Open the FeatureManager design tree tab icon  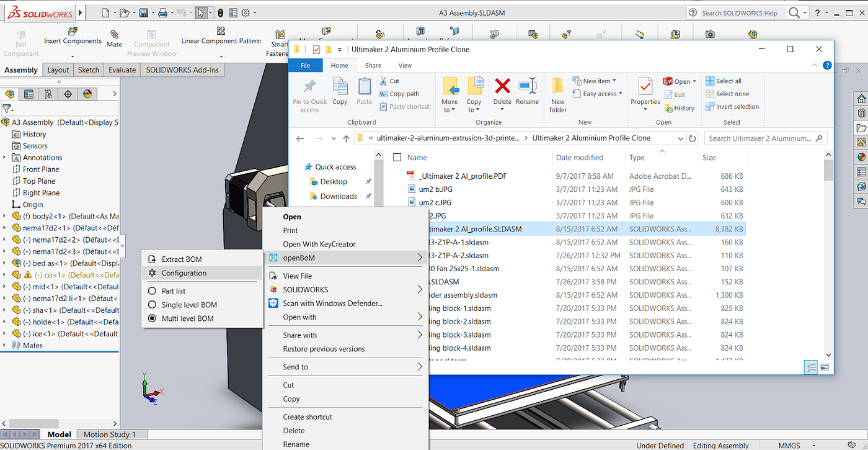point(9,94)
